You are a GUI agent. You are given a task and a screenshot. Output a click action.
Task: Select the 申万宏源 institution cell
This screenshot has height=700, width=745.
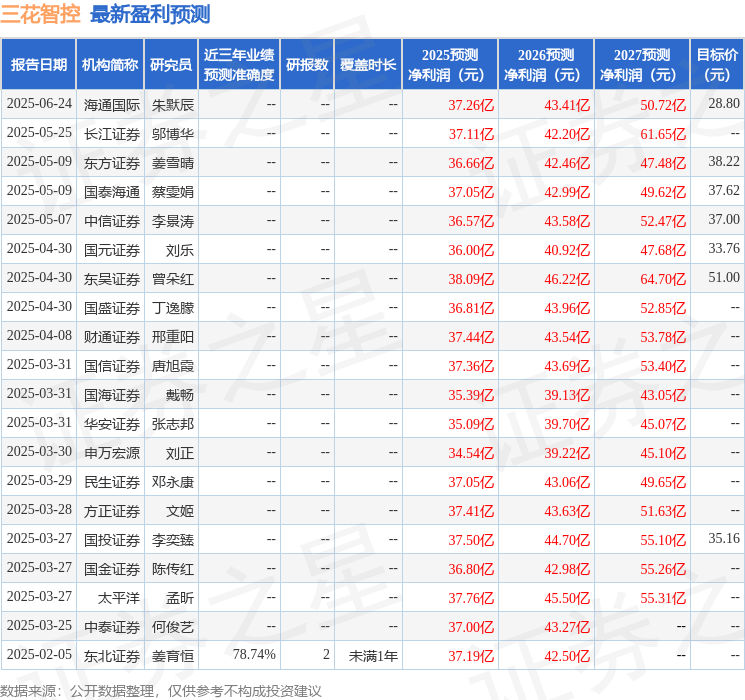(x=112, y=453)
